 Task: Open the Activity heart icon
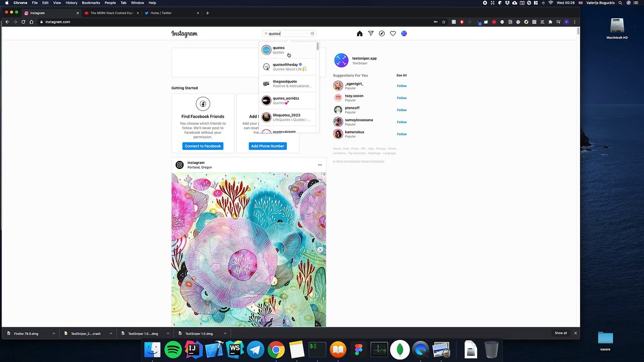pyautogui.click(x=393, y=34)
